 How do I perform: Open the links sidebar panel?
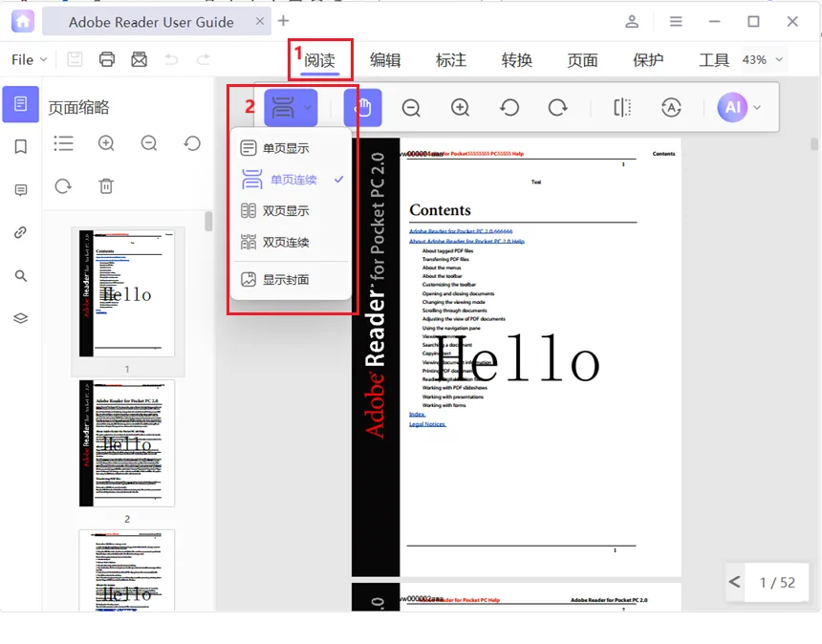pyautogui.click(x=20, y=232)
